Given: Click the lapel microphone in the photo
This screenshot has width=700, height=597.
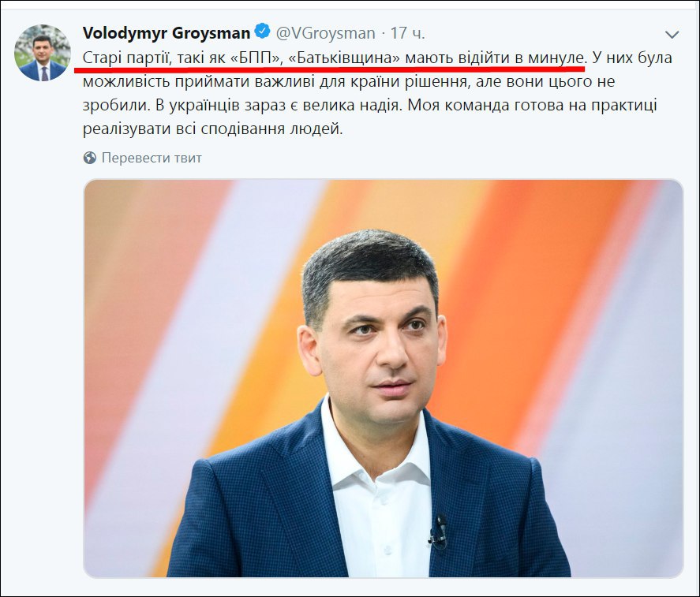Looking at the screenshot, I should tap(439, 530).
